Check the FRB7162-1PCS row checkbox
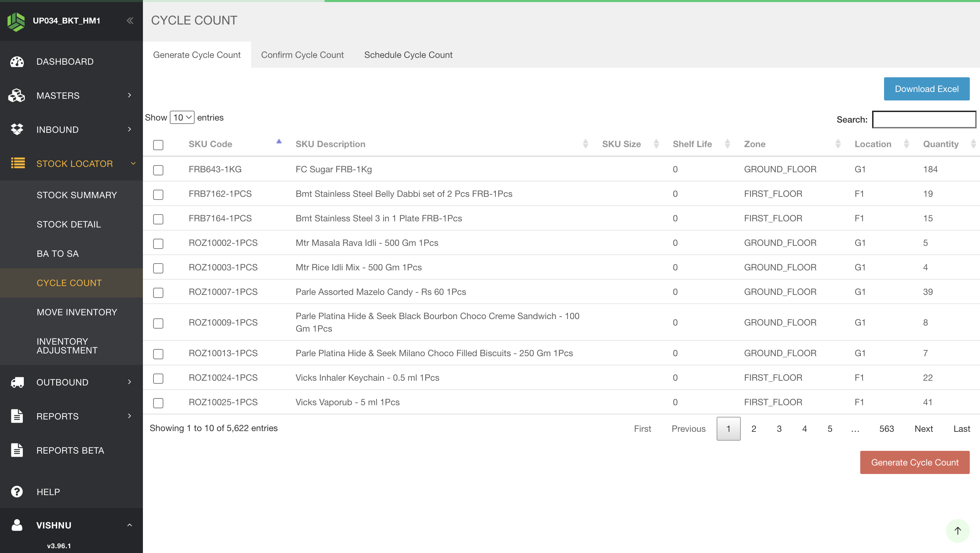Image resolution: width=980 pixels, height=553 pixels. 158,195
